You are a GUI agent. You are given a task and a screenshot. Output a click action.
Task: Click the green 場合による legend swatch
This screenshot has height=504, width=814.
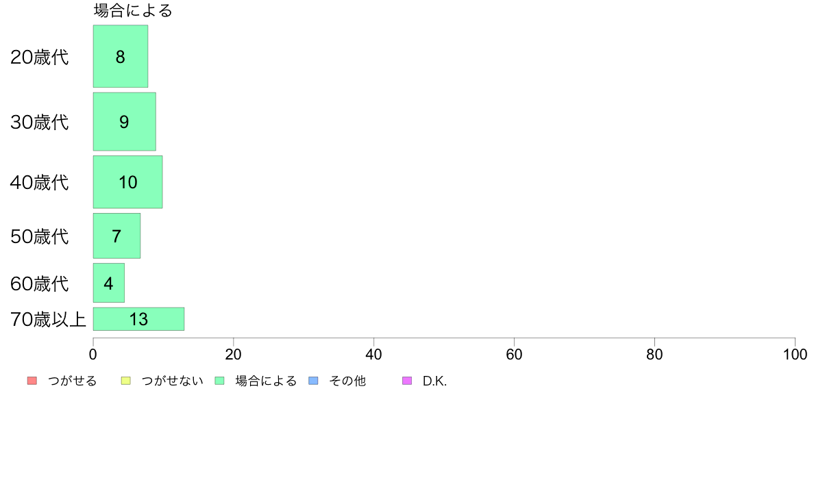[x=219, y=381]
